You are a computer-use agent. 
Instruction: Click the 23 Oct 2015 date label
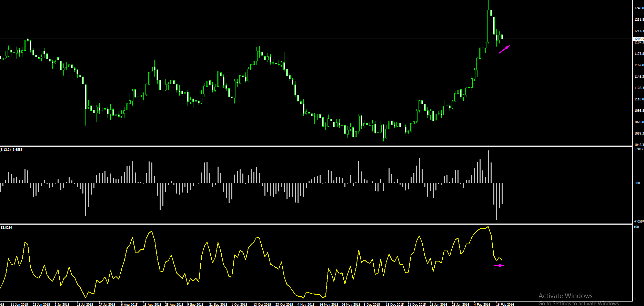[x=284, y=304]
